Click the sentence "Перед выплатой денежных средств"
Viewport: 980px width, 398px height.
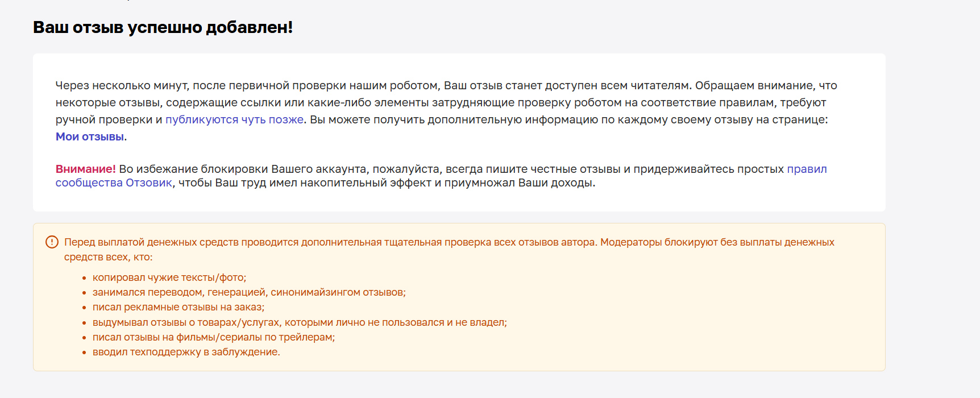point(449,250)
